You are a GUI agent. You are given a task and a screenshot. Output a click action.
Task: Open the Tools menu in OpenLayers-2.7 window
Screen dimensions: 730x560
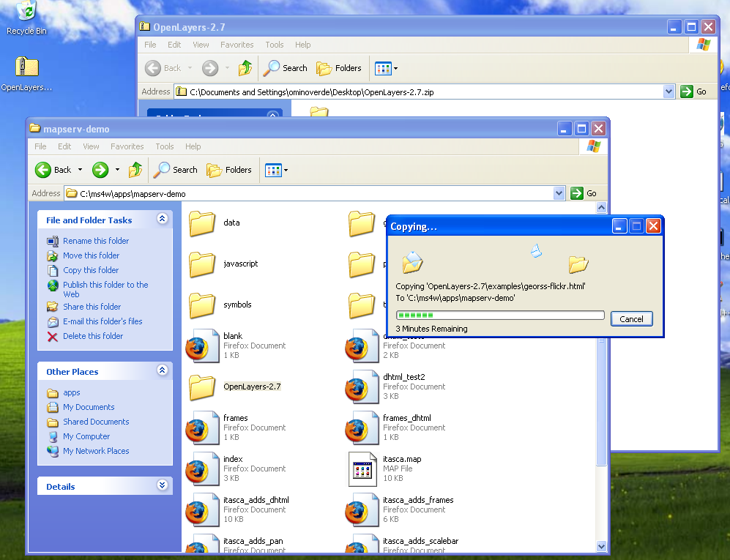tap(275, 45)
